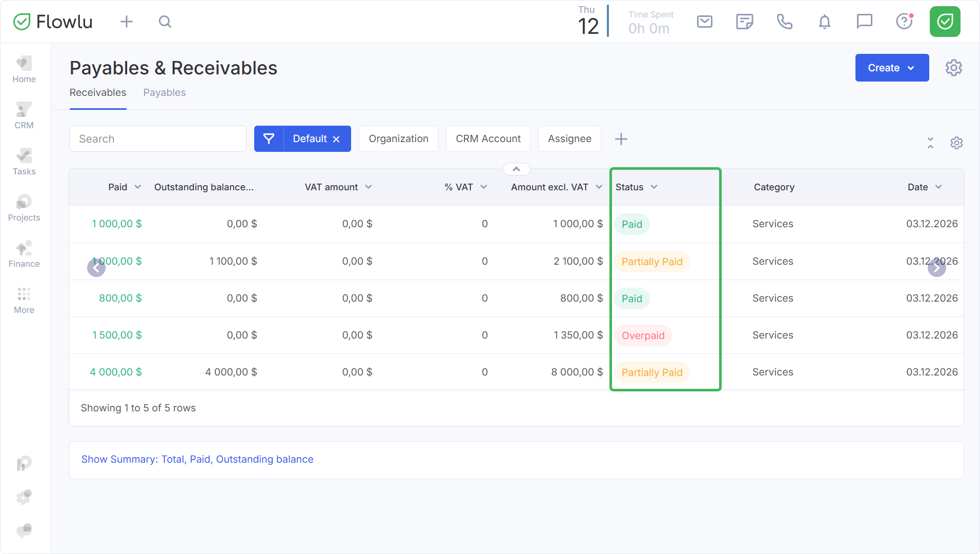980x554 pixels.
Task: Select the Receivables tab
Action: click(x=98, y=92)
